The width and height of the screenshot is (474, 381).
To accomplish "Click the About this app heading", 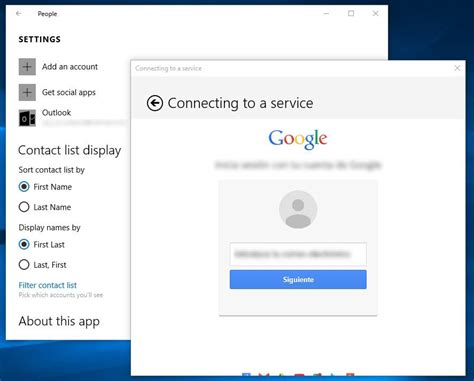I will 59,321.
